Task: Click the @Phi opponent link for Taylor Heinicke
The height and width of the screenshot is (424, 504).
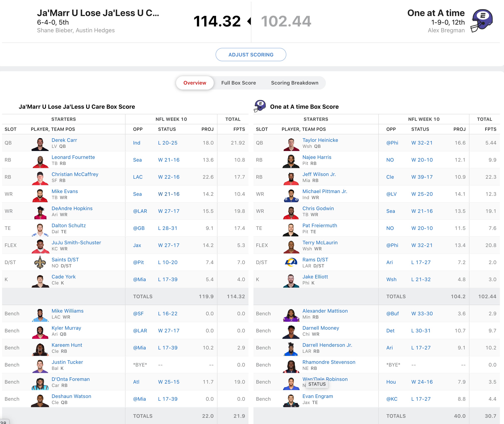Action: coord(392,143)
